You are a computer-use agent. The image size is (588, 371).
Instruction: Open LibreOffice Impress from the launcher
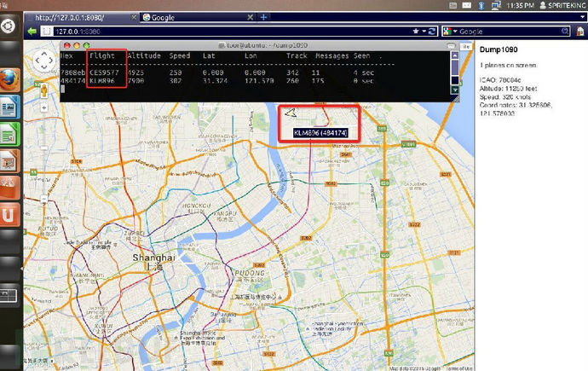(9, 161)
